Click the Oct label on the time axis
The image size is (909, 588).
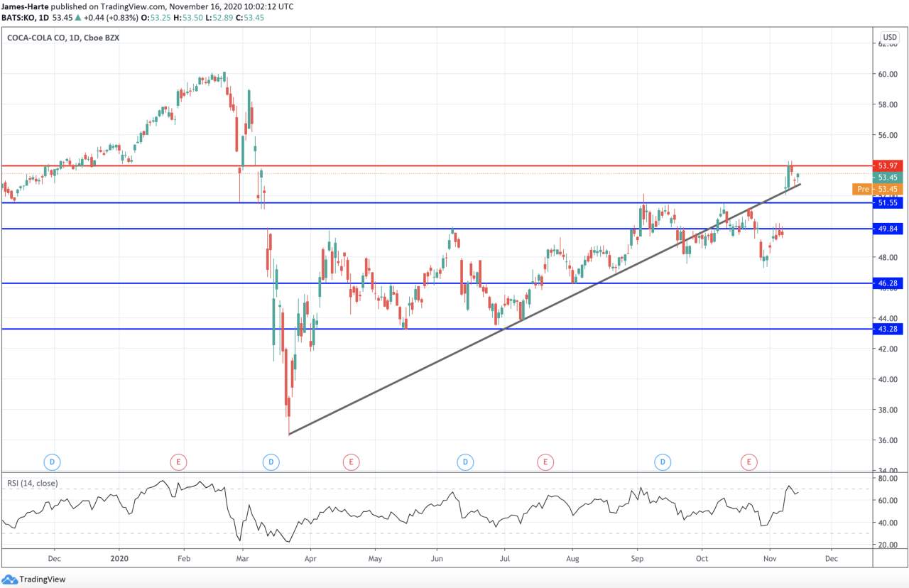click(x=702, y=559)
